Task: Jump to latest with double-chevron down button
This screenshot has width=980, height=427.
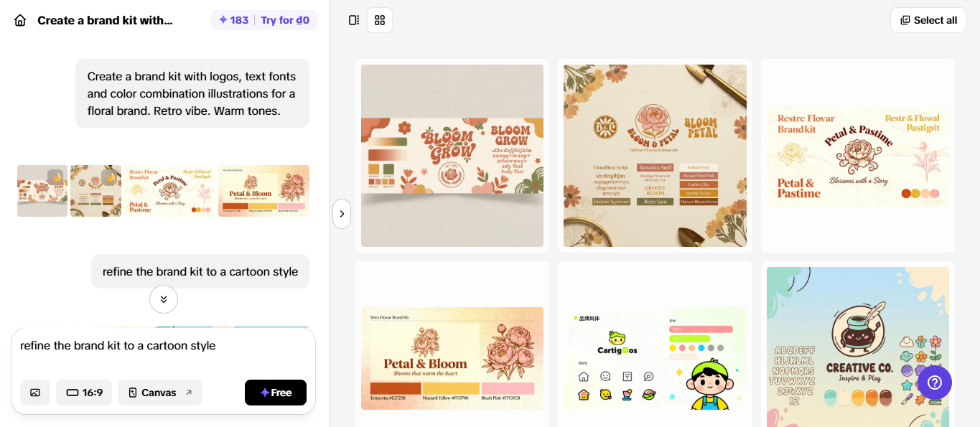Action: tap(164, 299)
